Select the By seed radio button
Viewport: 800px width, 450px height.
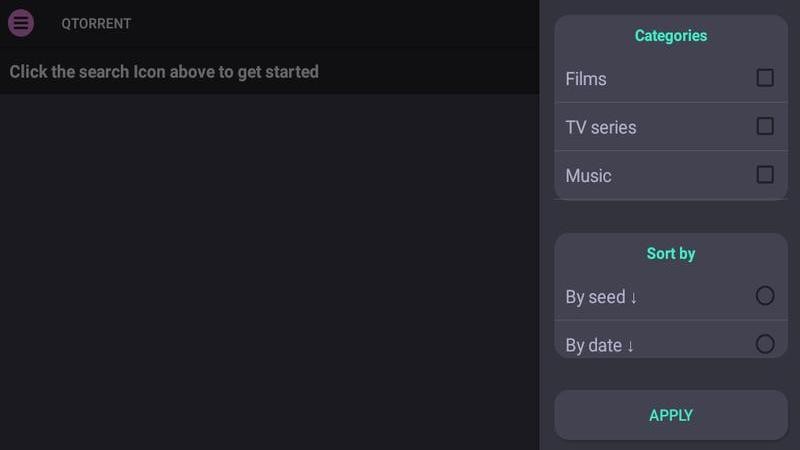(x=765, y=296)
